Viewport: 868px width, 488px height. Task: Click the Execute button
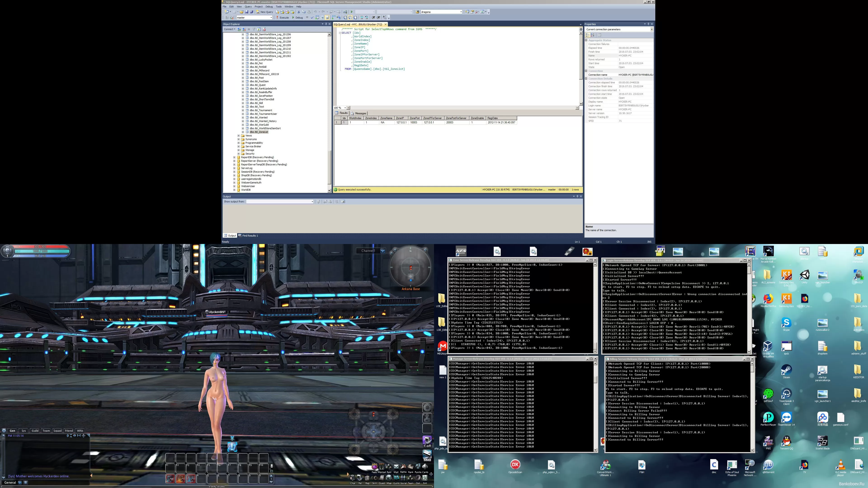pos(282,18)
